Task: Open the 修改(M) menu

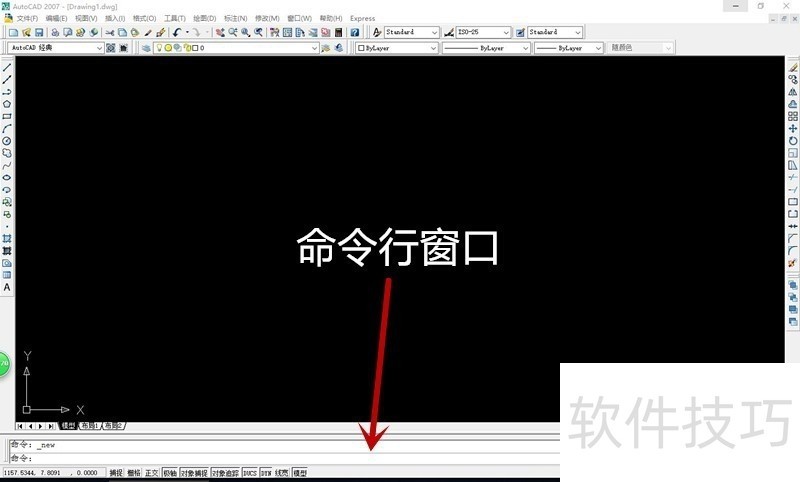Action: tap(267, 18)
